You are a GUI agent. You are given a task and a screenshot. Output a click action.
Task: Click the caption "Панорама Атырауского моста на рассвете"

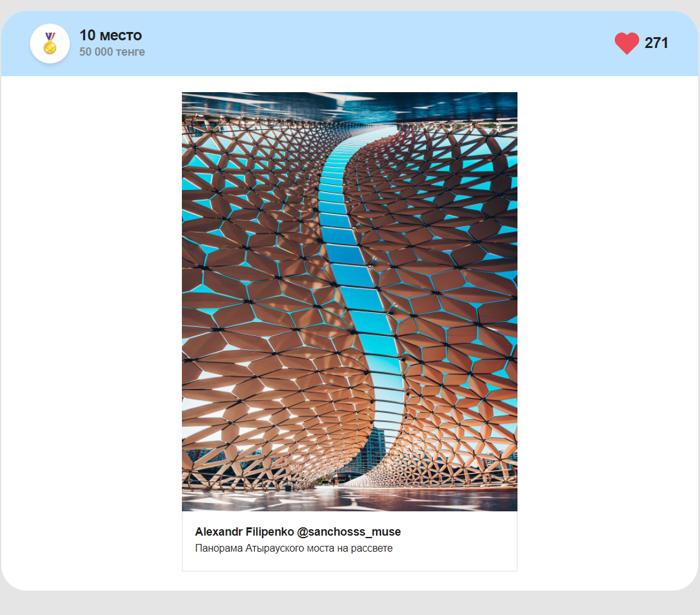[x=294, y=548]
